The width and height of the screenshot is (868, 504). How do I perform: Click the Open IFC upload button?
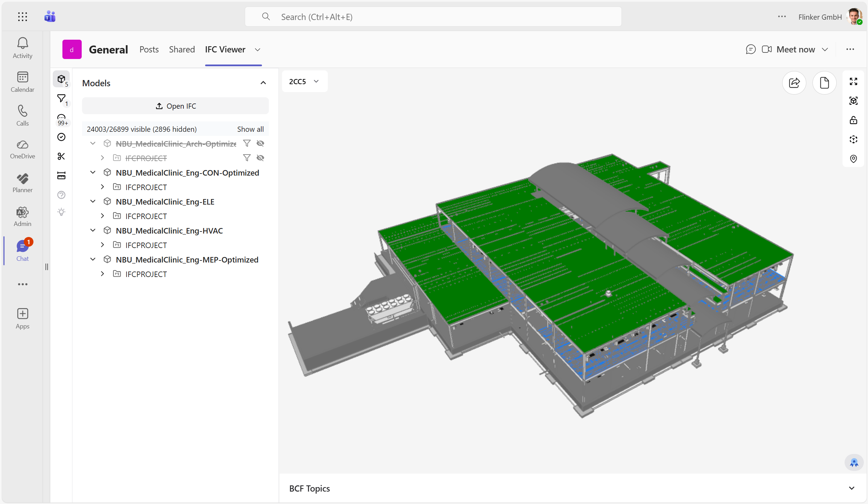(x=175, y=106)
